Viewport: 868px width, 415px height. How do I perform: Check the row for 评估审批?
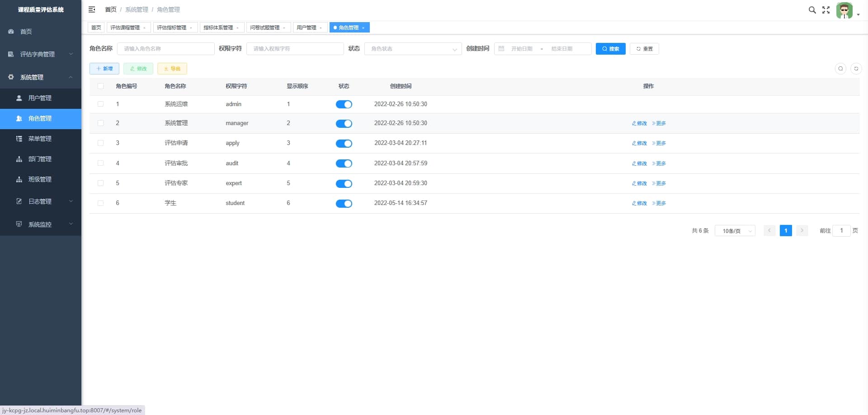tap(101, 163)
